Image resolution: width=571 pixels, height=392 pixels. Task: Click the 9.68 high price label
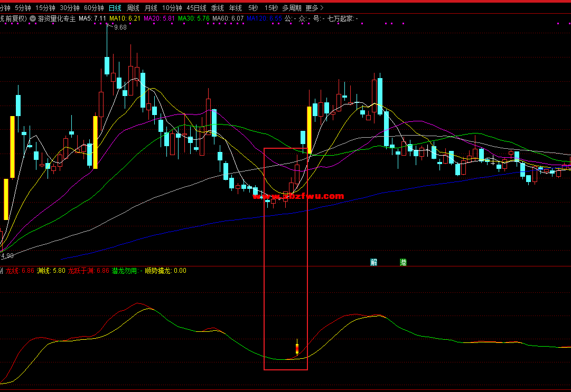120,27
